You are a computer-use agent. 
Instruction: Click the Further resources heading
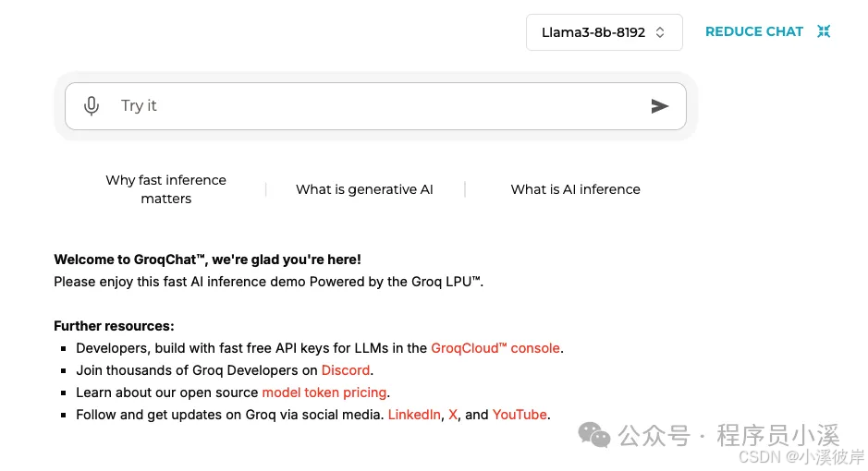point(114,326)
